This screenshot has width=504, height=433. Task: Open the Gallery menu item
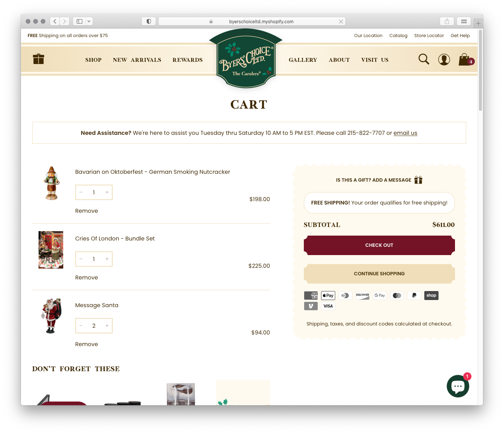(303, 60)
